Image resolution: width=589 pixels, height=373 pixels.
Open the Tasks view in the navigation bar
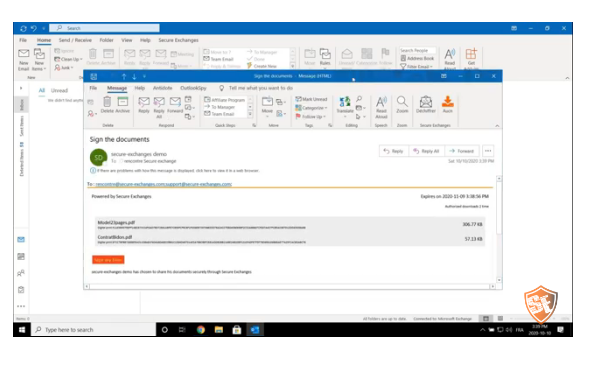pyautogui.click(x=21, y=290)
